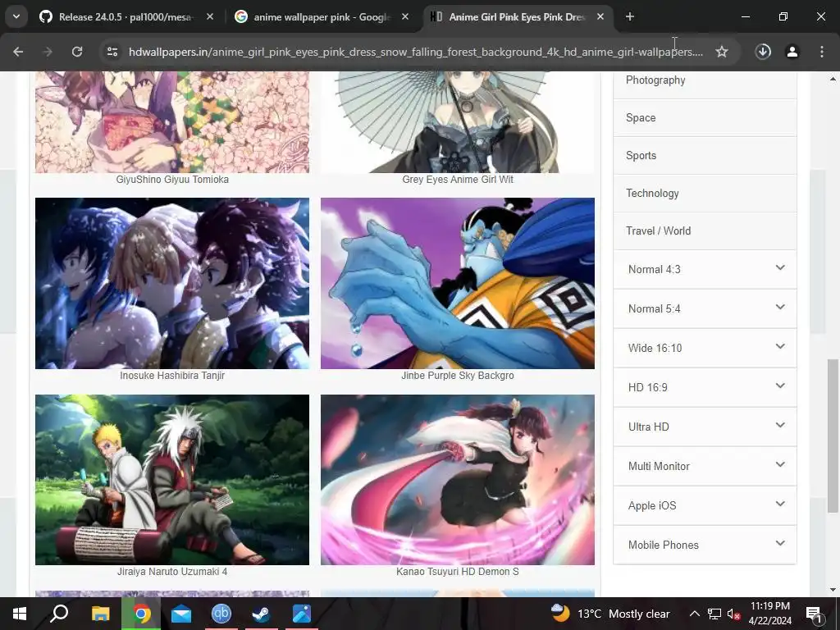Expand the Wide 16:10 resolutions
This screenshot has height=630, width=840.
click(705, 348)
